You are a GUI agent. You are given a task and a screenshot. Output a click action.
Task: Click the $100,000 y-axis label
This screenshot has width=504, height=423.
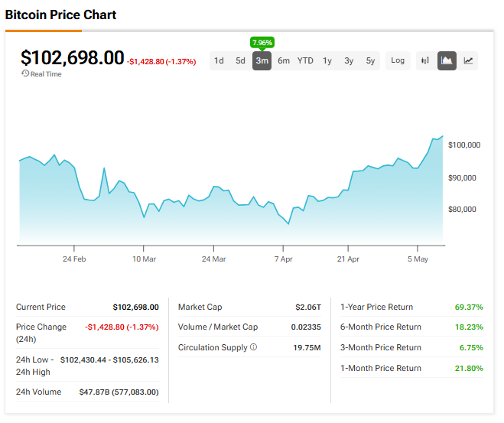[464, 145]
